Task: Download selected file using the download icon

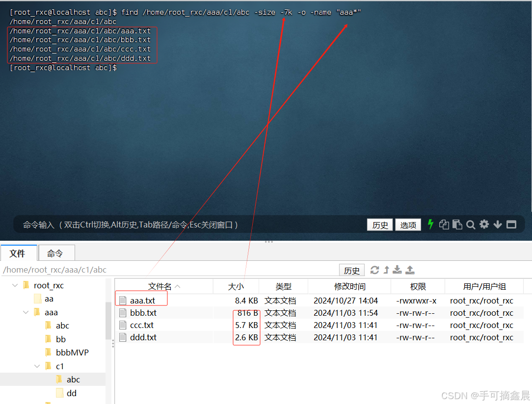Action: pos(398,270)
